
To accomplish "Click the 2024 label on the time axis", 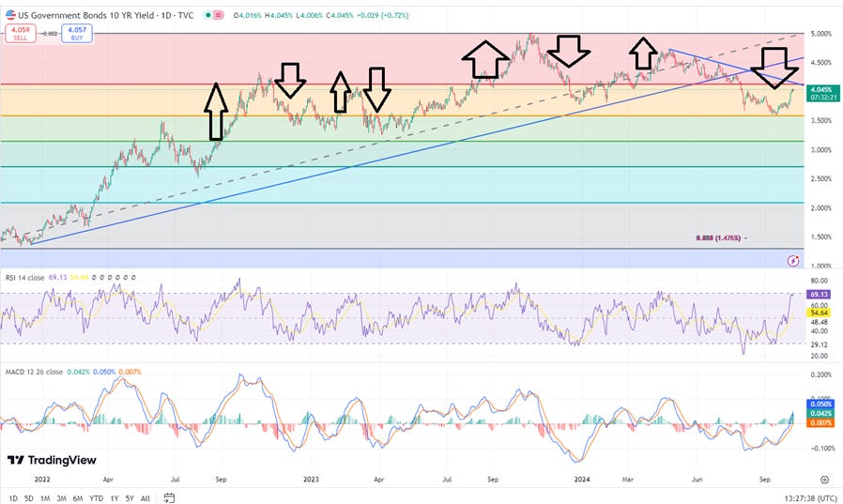I will click(582, 480).
